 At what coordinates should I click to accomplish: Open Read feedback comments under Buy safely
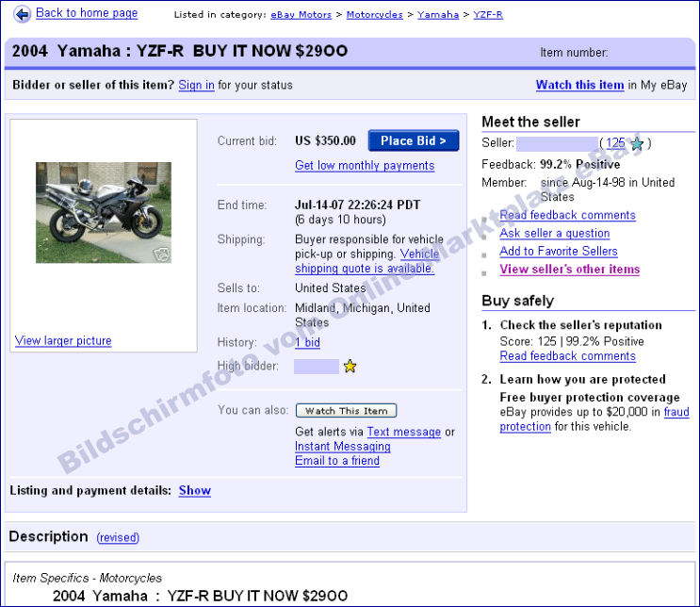[567, 356]
